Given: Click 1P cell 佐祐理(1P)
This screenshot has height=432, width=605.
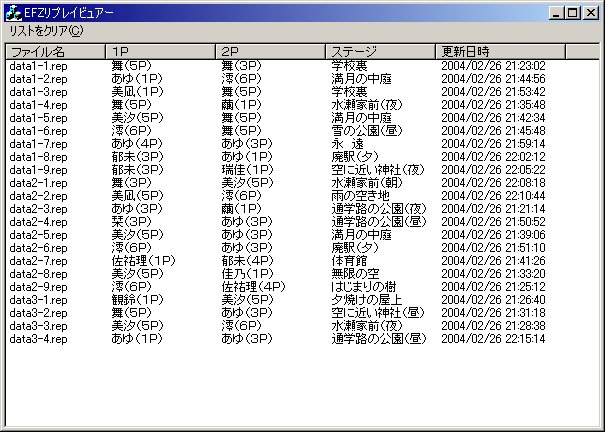Looking at the screenshot, I should point(144,261).
